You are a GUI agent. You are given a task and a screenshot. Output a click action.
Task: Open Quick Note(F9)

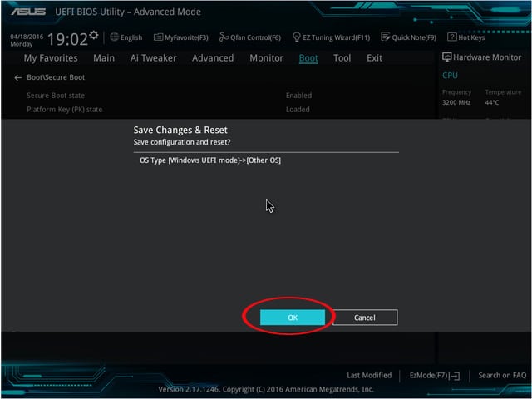pyautogui.click(x=414, y=37)
